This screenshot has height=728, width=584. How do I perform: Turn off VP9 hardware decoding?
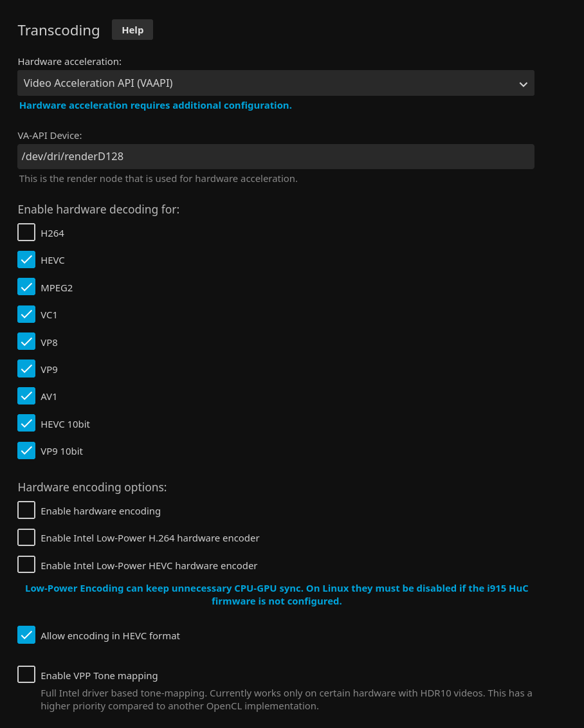click(26, 369)
